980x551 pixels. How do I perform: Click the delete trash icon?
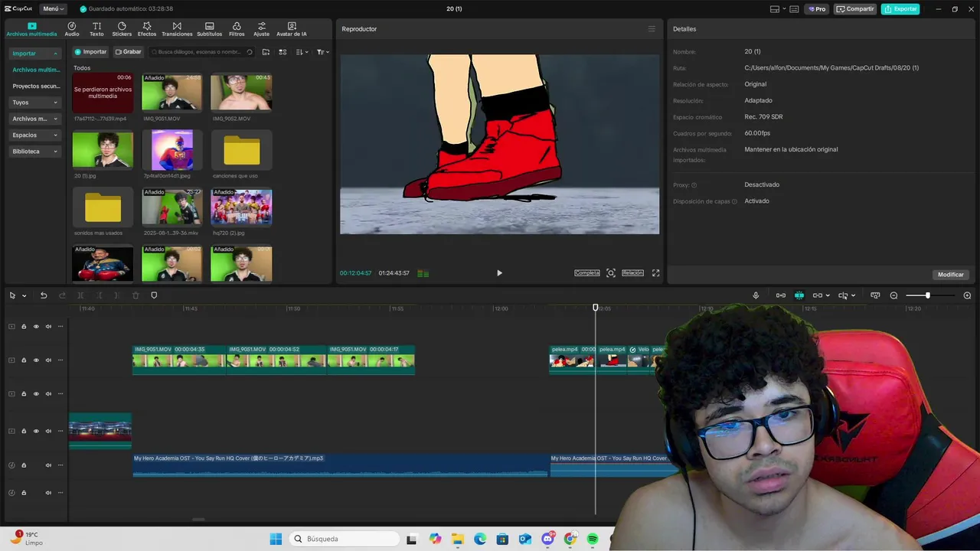click(136, 295)
